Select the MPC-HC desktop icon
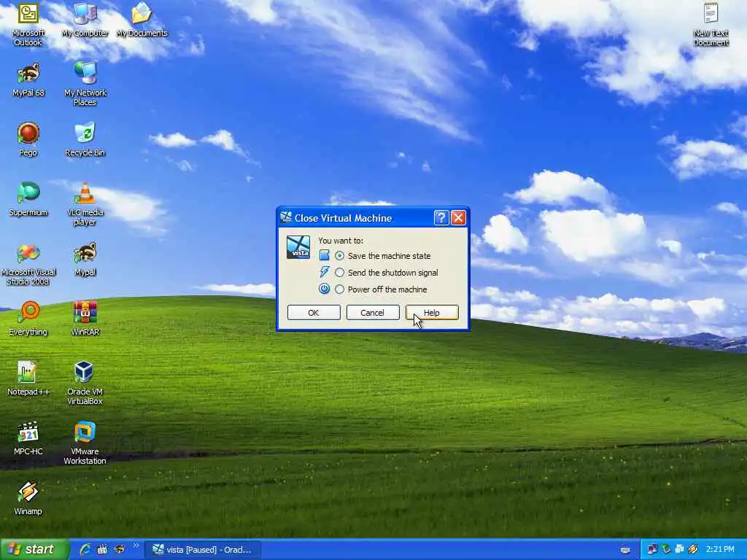Viewport: 747px width, 560px height. 28,438
